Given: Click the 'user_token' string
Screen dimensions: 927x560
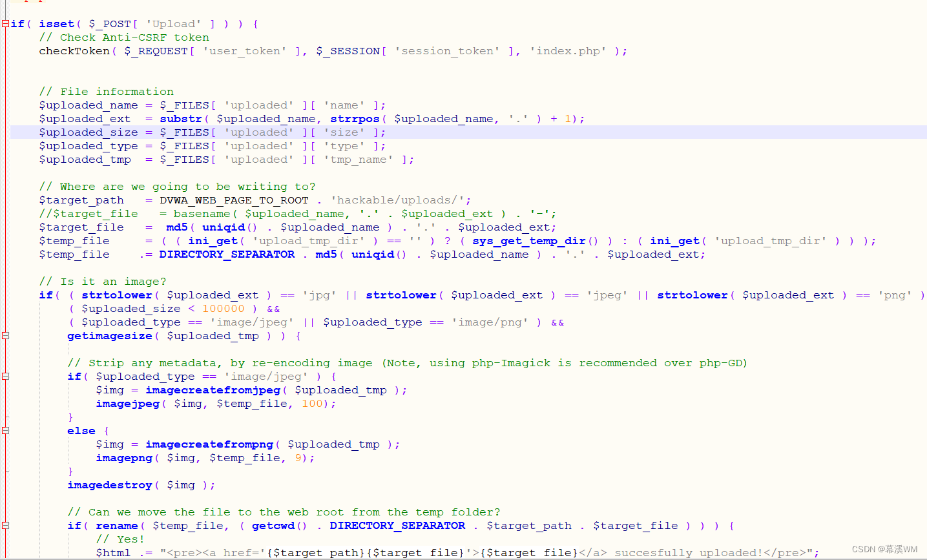Looking at the screenshot, I should (245, 51).
